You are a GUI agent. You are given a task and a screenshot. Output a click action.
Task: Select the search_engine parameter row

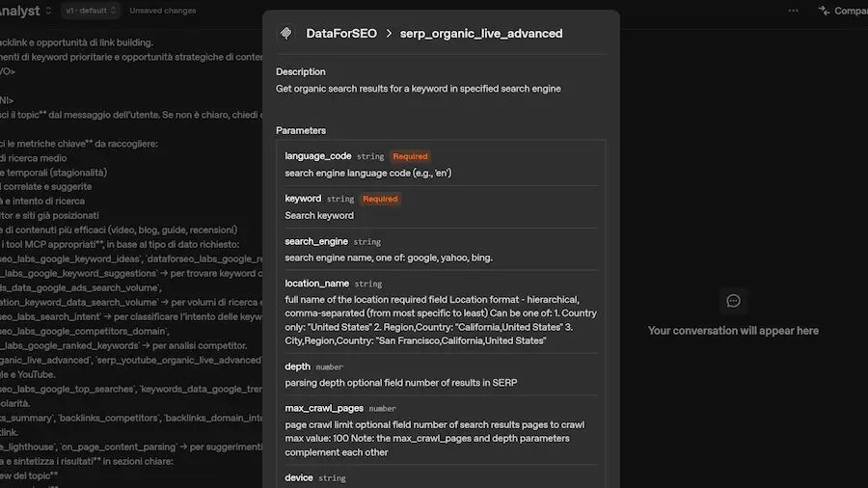pos(440,249)
